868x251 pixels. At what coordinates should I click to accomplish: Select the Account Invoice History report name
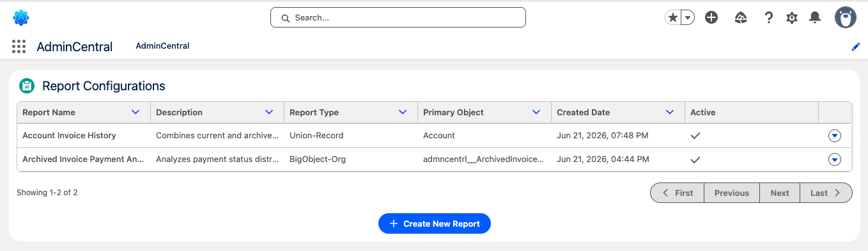69,136
